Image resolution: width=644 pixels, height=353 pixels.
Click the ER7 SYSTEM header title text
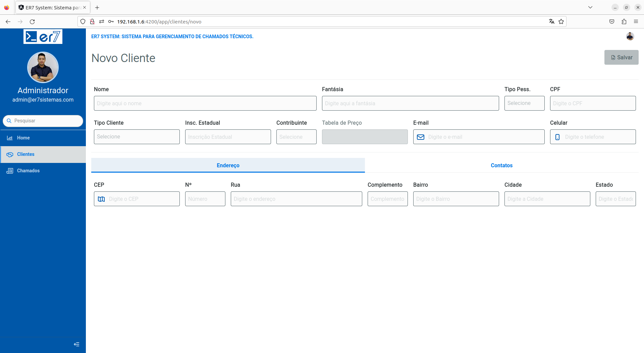click(x=172, y=37)
